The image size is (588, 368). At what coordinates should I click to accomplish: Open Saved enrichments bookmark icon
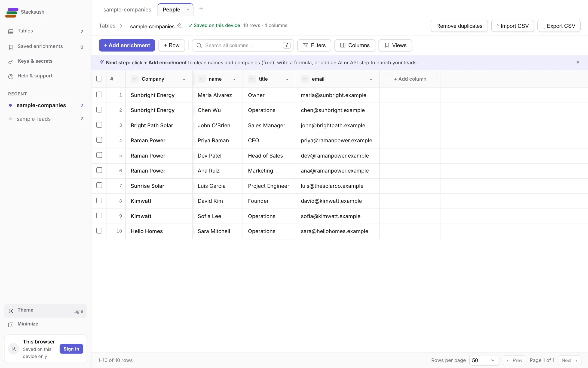11,47
